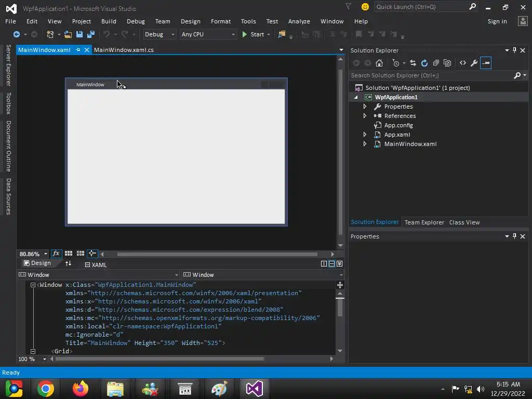Screen dimensions: 532x399
Task: Toggle Show snap grid button
Action: pos(69,254)
